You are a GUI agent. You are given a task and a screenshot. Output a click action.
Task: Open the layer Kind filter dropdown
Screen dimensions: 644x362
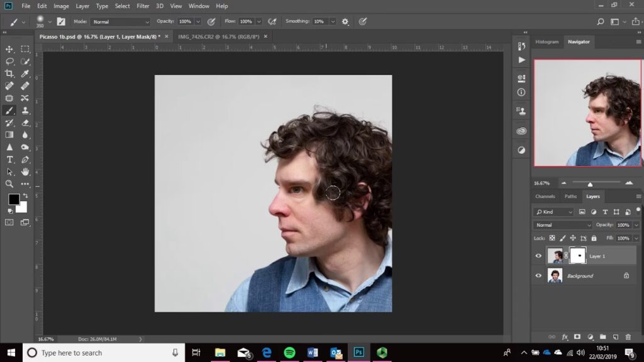[x=553, y=212]
